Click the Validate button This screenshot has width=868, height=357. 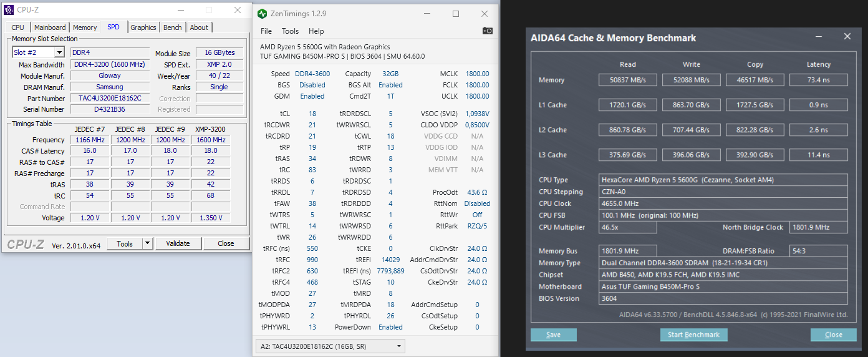tap(178, 243)
